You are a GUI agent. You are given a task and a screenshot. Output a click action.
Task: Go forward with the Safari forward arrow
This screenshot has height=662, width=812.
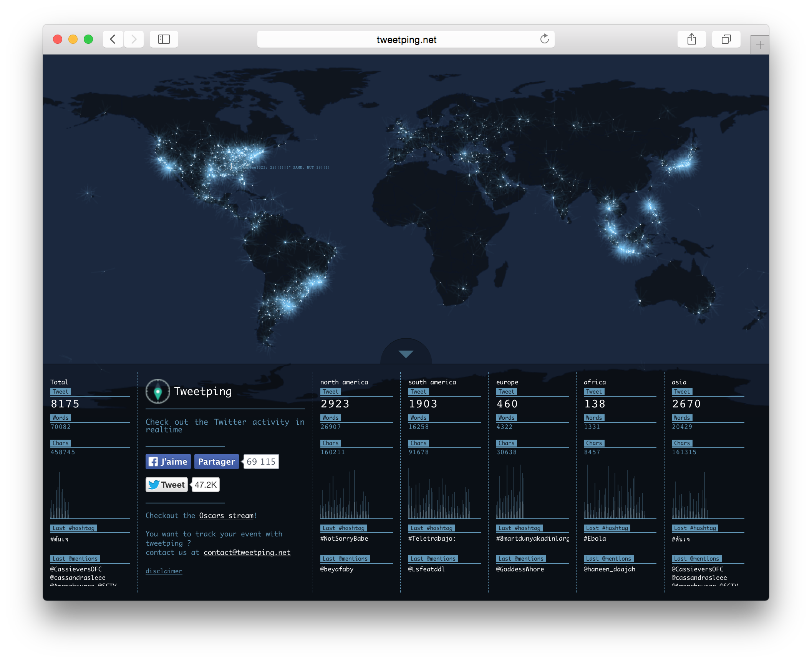click(x=134, y=39)
